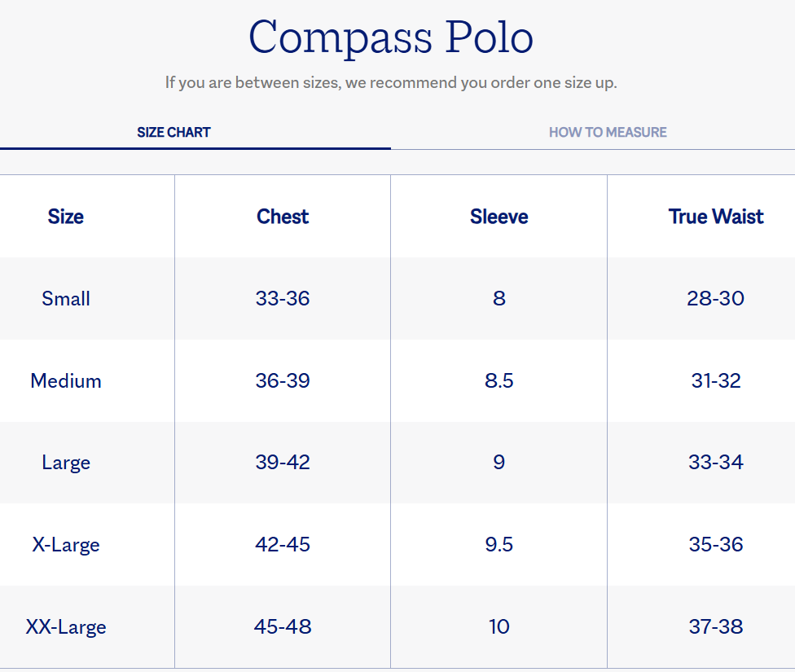Screen dimensions: 795x672
Task: Click the X-Large size label
Action: [65, 545]
